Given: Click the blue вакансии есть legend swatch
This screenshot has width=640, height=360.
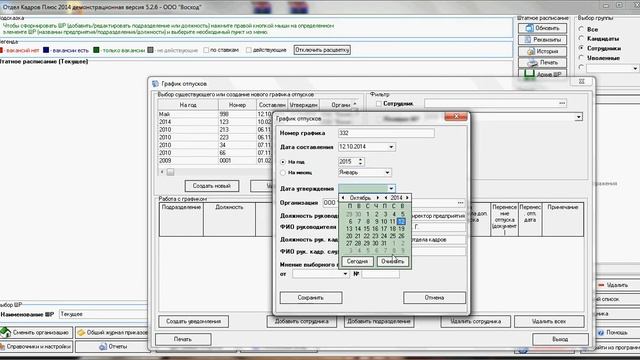Looking at the screenshot, I should coord(46,50).
